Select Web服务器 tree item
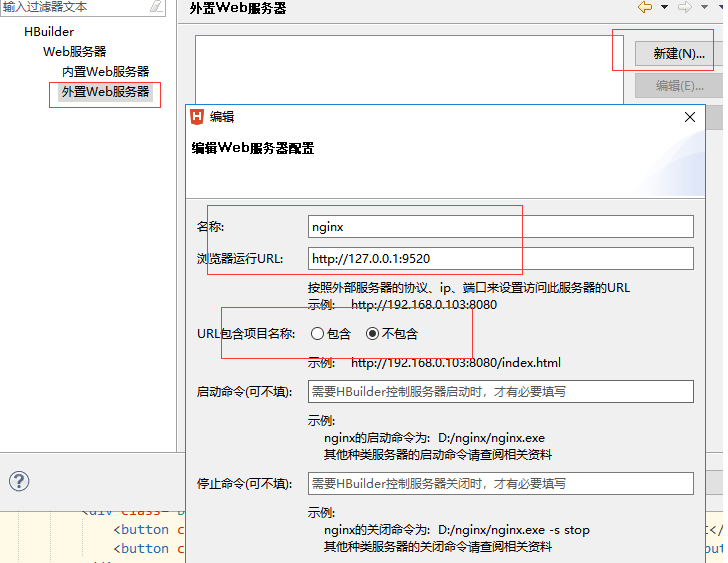The width and height of the screenshot is (728, 563). [74, 52]
